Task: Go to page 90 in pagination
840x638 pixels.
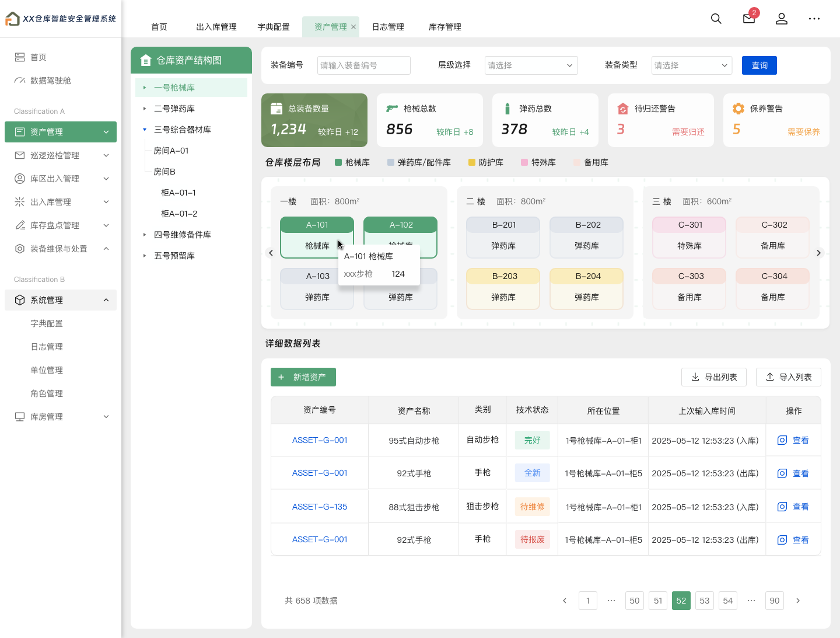Action: (x=775, y=601)
